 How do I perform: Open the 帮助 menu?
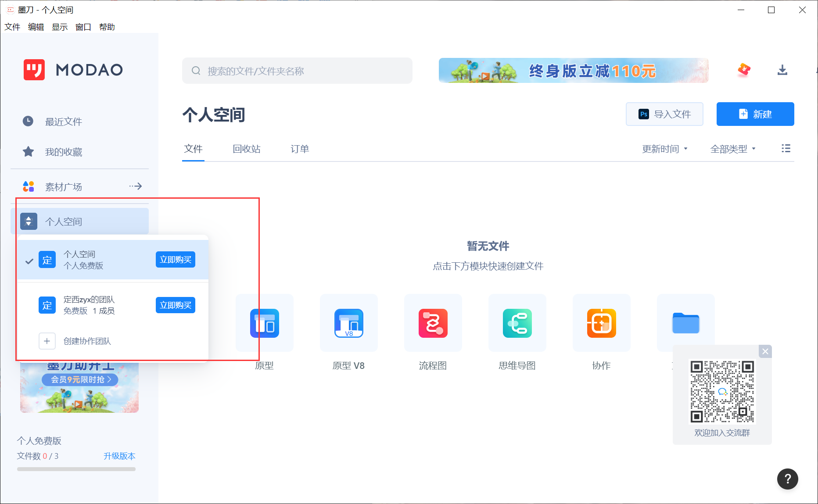tap(107, 27)
